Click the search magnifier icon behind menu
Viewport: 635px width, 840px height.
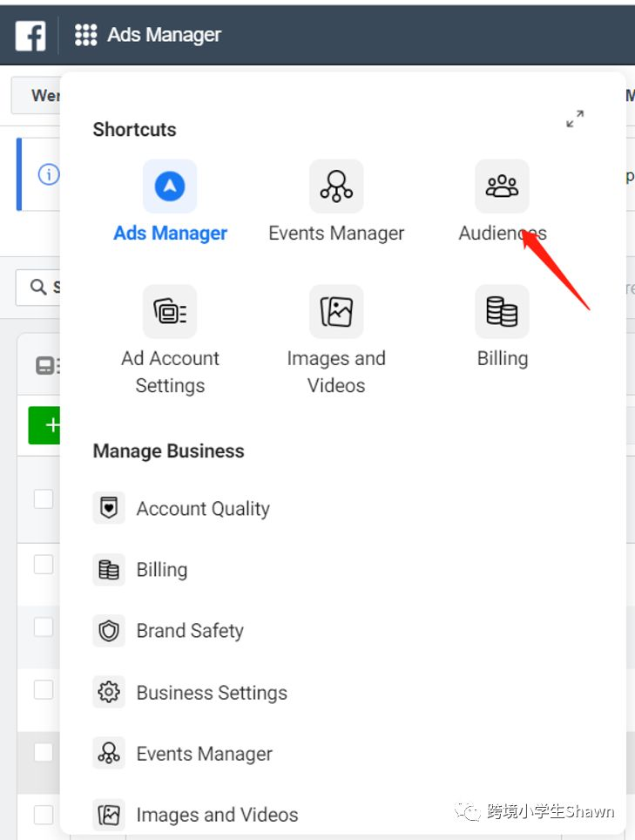37,288
